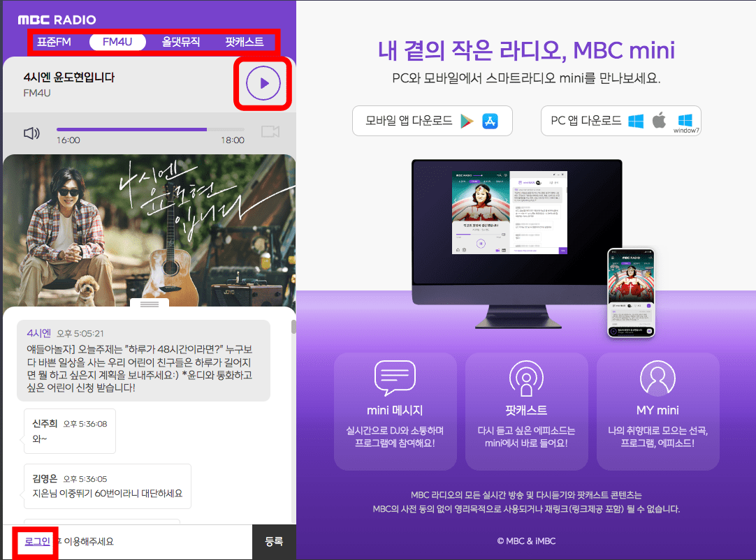This screenshot has height=560, width=756.
Task: Click the 로그인 link
Action: click(37, 541)
